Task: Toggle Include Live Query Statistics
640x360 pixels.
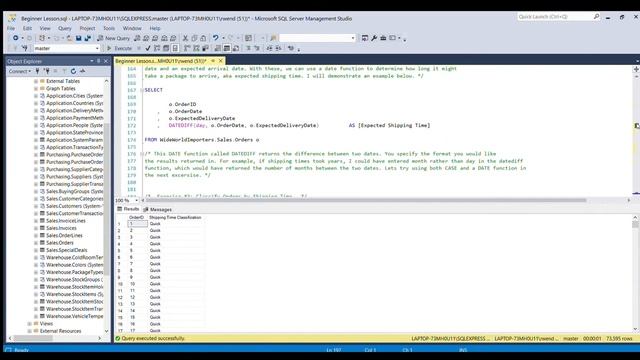Action: point(196,48)
